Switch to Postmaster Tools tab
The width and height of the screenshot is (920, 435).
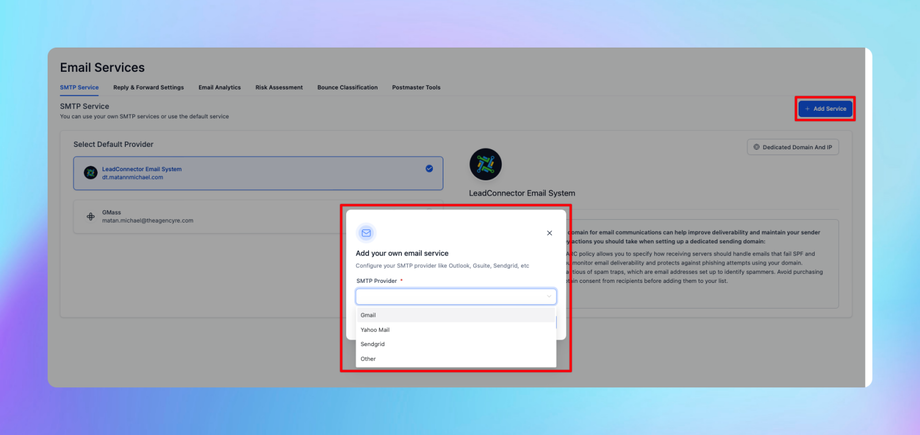(x=416, y=87)
